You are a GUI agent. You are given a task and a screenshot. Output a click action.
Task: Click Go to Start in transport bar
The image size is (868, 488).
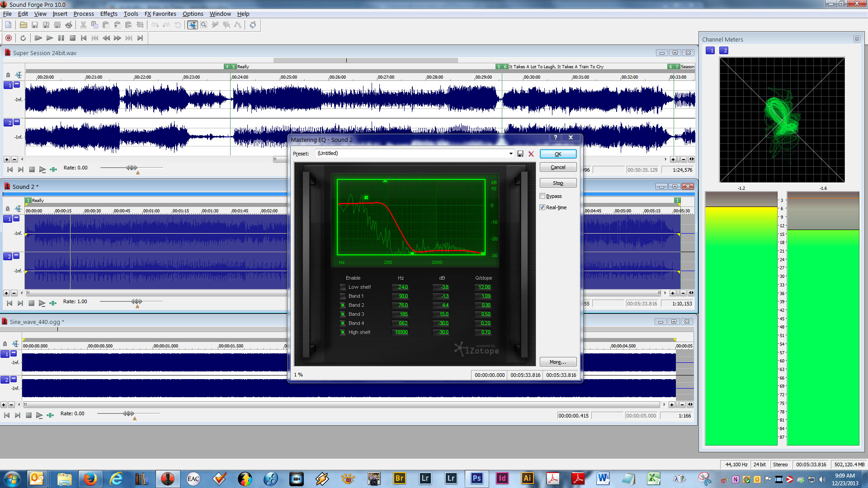point(84,38)
